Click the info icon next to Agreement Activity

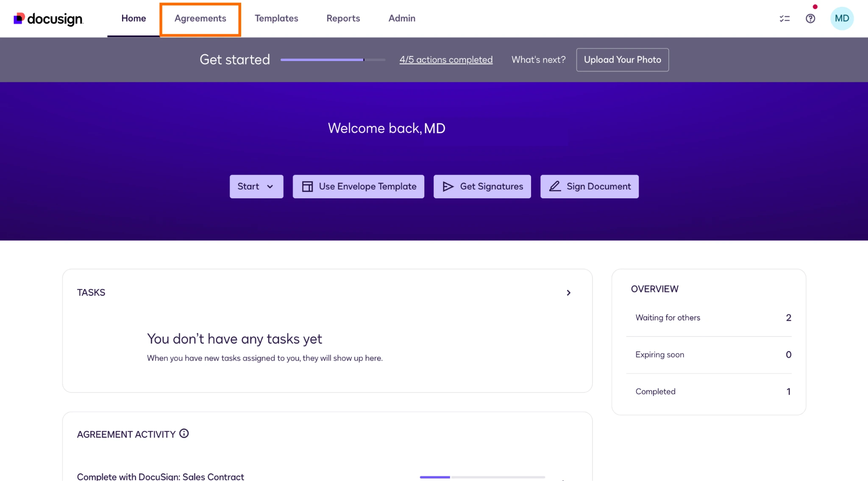click(x=184, y=434)
